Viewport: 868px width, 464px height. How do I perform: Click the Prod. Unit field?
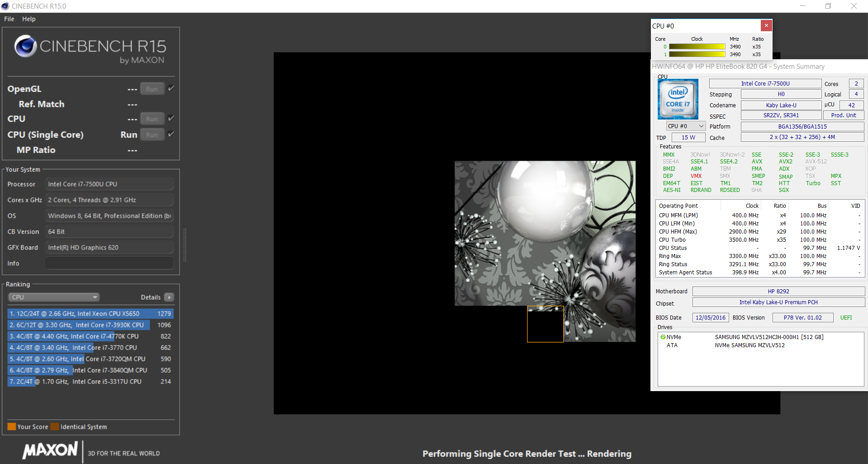844,115
